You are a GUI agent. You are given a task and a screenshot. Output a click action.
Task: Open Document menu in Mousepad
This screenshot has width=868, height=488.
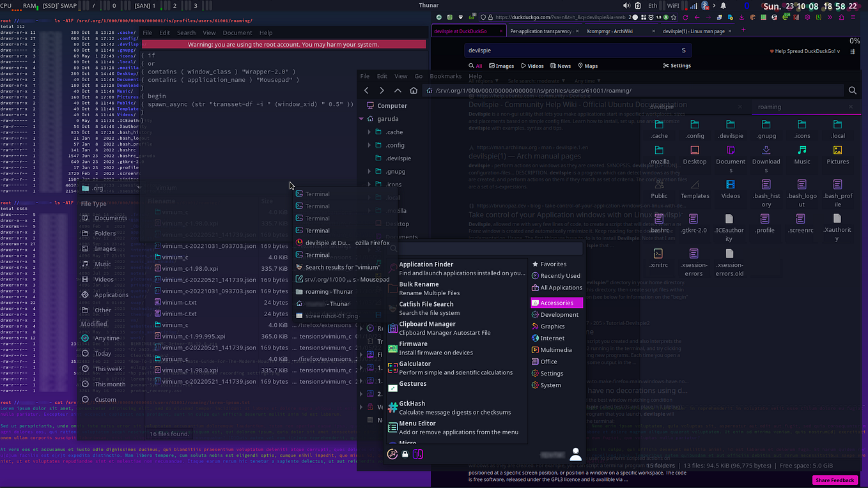tap(237, 33)
